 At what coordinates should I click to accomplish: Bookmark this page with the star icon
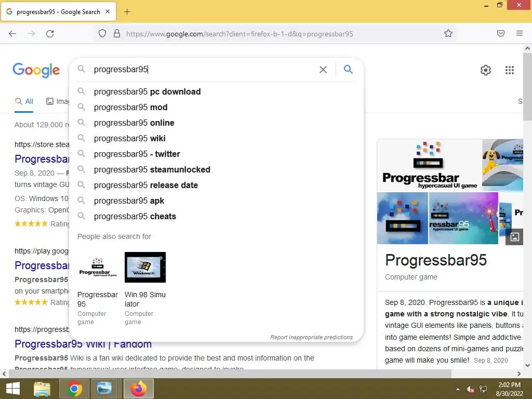pos(448,33)
